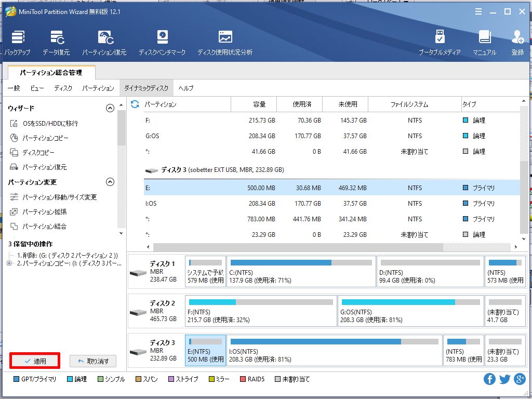Start ディスクベンチマーク disk benchmark
The width and height of the screenshot is (532, 399).
[162, 43]
